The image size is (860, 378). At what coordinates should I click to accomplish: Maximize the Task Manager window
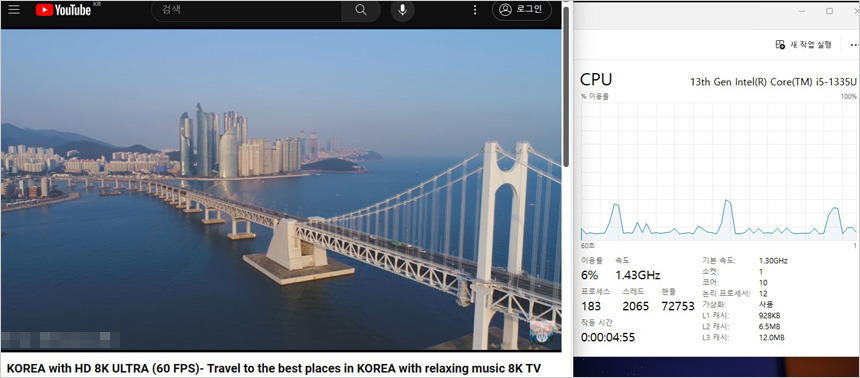829,11
